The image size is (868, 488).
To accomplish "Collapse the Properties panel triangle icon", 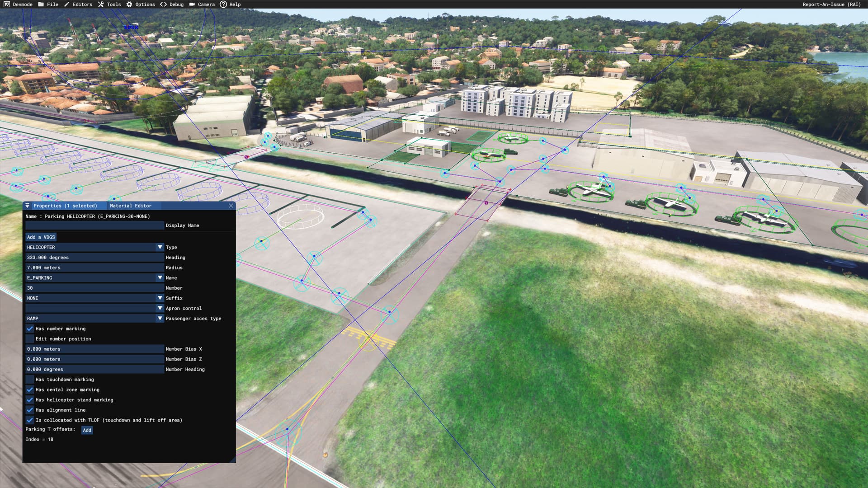I will [x=28, y=206].
